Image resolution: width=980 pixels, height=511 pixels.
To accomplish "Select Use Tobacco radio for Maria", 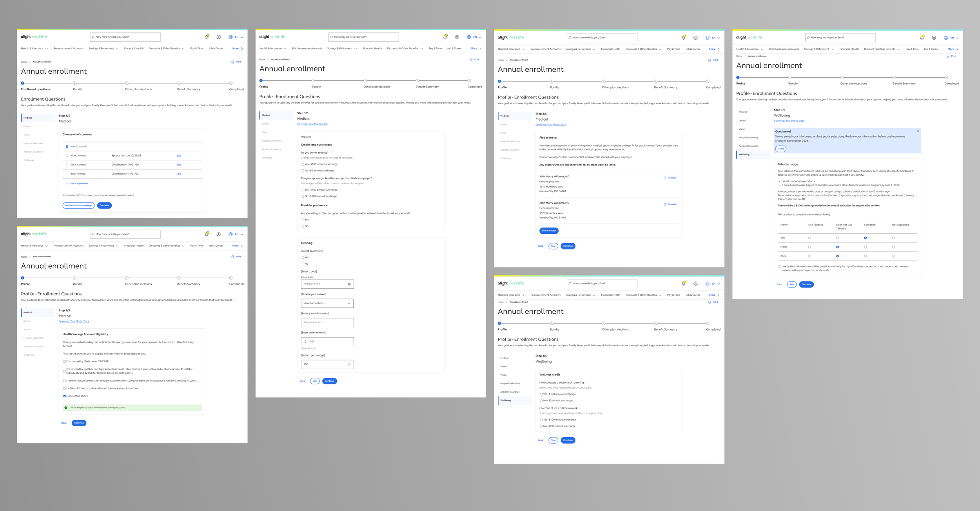I will pyautogui.click(x=809, y=247).
